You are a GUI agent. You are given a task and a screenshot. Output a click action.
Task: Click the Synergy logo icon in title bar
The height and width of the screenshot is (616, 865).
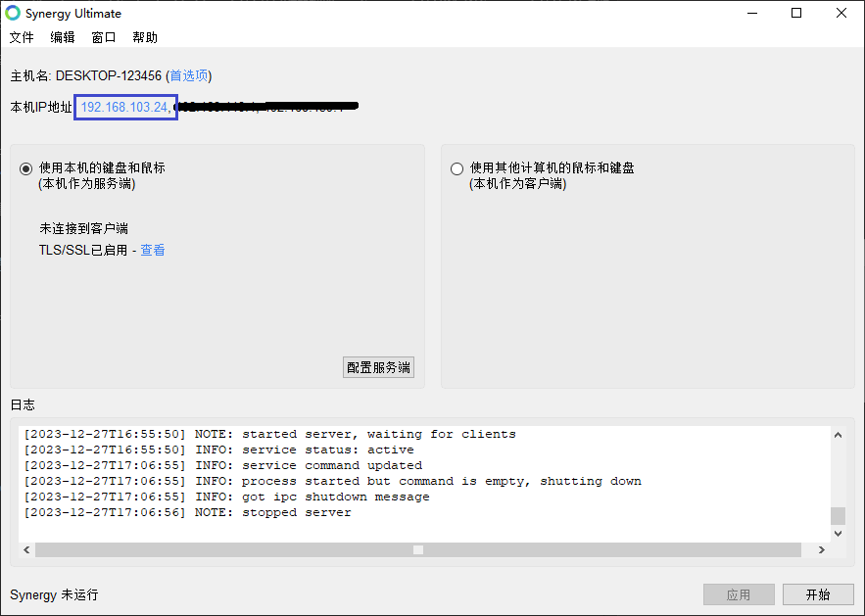[x=12, y=13]
